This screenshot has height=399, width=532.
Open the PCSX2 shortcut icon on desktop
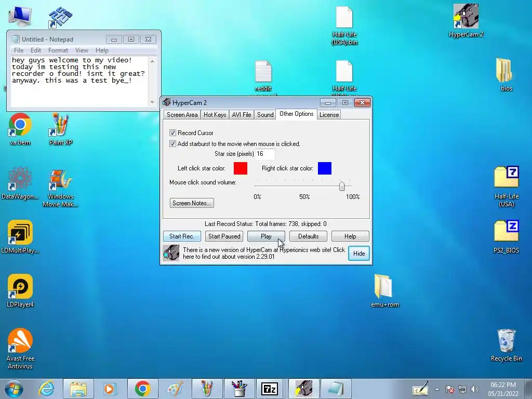click(60, 17)
